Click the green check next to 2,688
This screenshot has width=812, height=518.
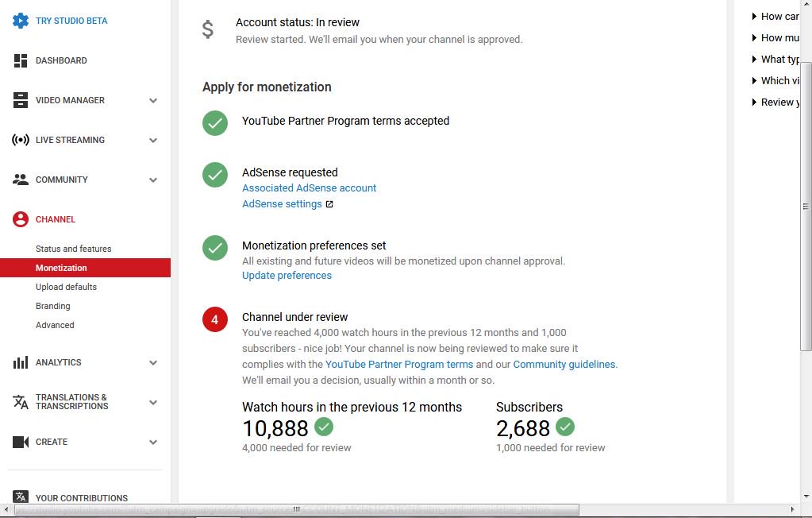(565, 427)
